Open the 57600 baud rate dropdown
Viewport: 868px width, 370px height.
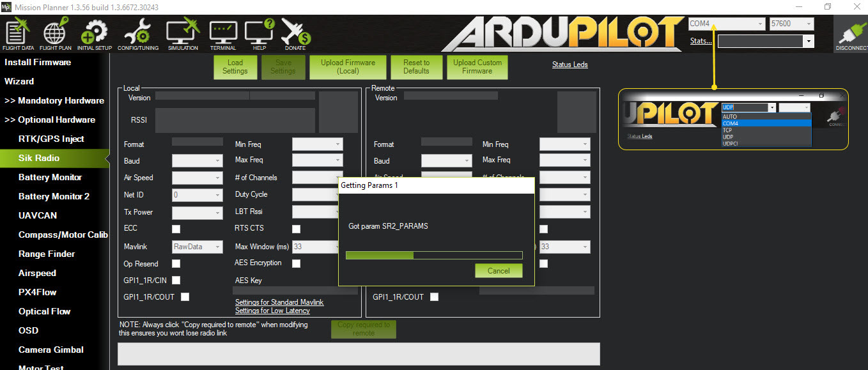coord(791,24)
